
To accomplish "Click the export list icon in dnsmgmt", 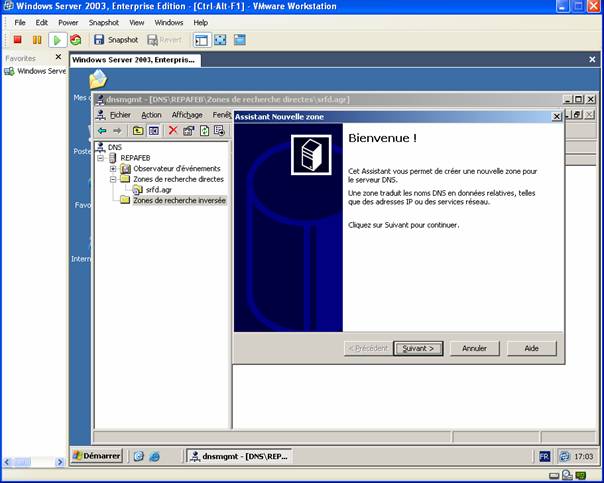I will 220,131.
